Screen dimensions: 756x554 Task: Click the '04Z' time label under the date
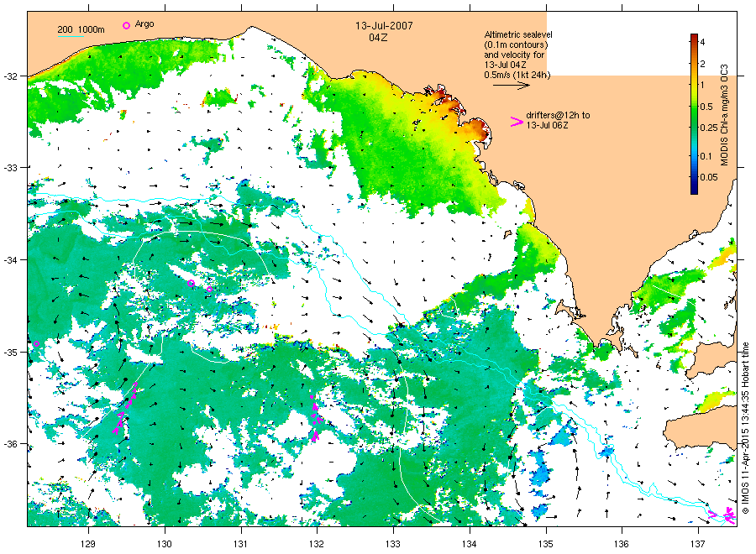(x=378, y=38)
